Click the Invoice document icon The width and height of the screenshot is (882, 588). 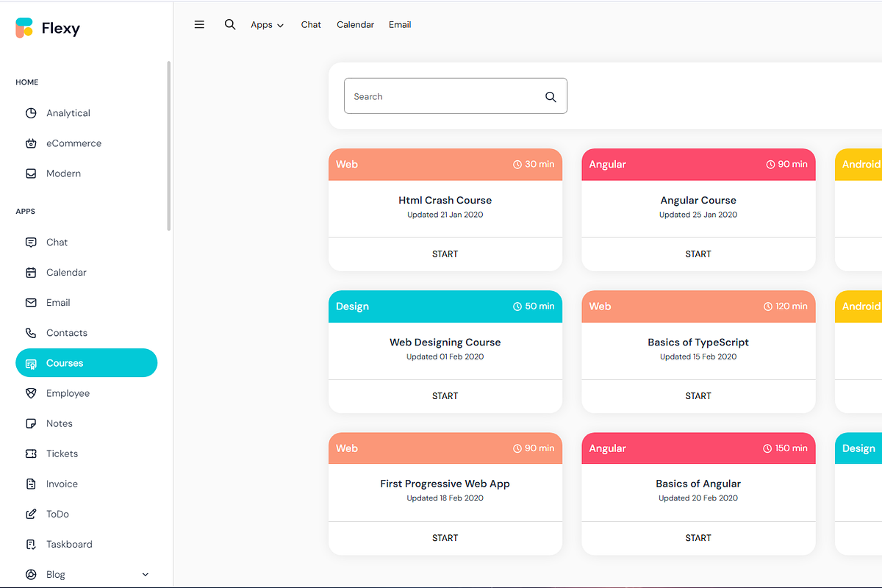(x=31, y=484)
